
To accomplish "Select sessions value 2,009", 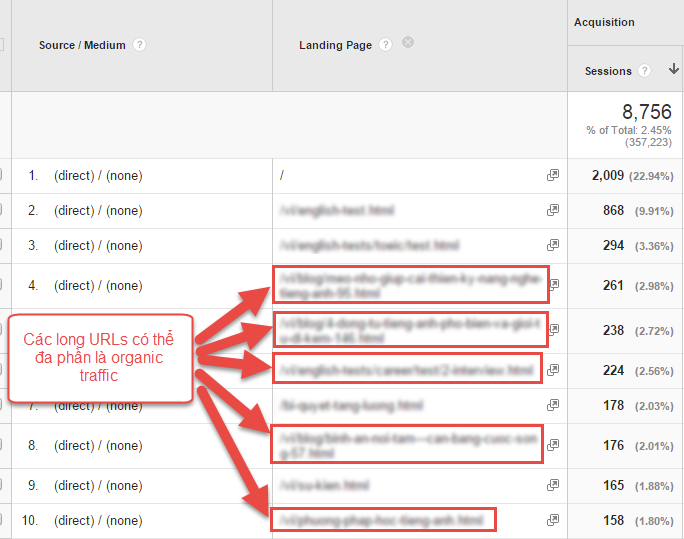I will [x=608, y=175].
